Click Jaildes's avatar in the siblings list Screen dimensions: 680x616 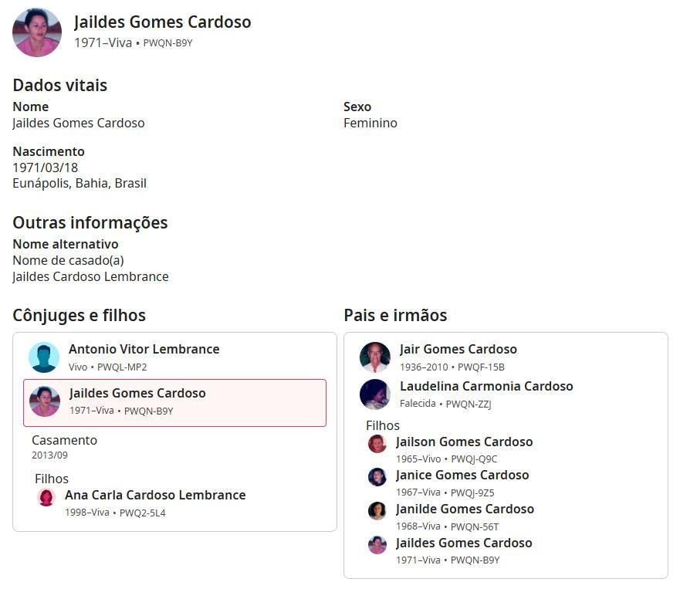pos(377,545)
